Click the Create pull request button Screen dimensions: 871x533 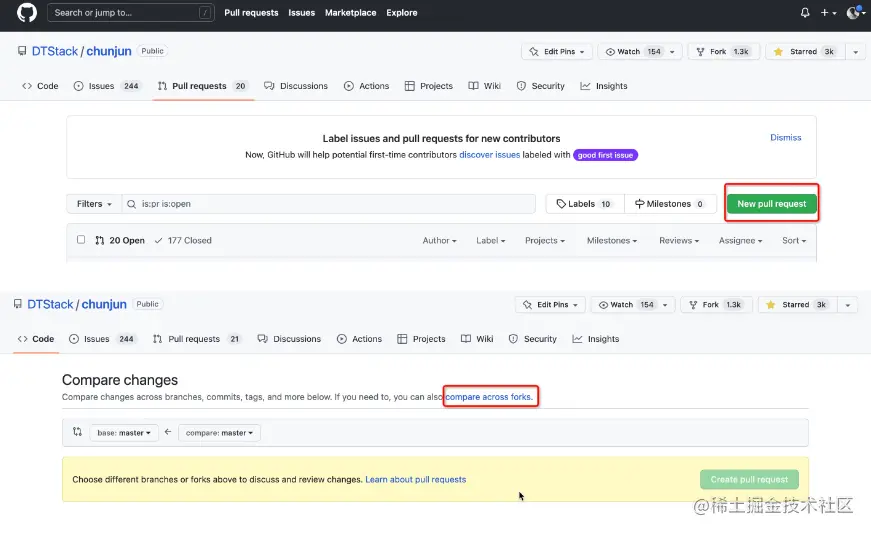[749, 480]
